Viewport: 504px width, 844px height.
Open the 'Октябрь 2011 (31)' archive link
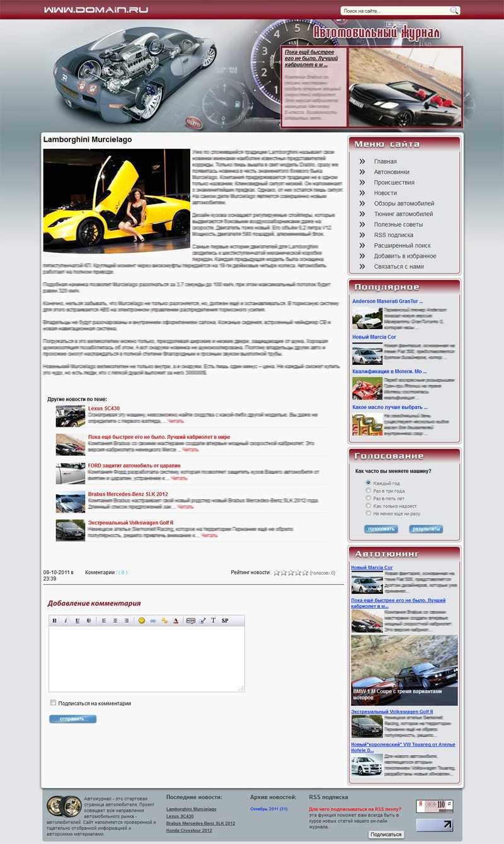click(269, 809)
